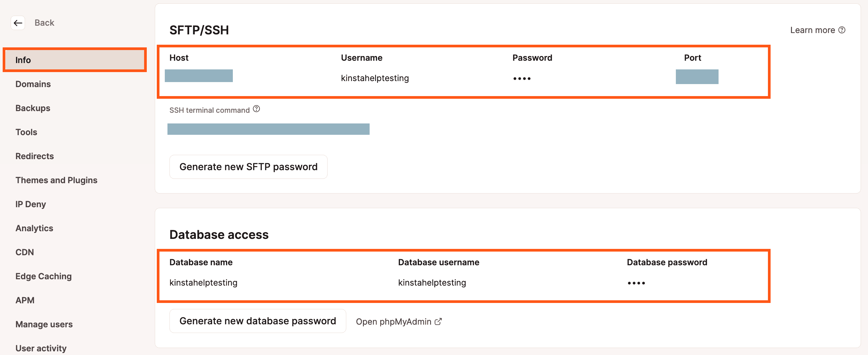Open CDN settings

point(24,252)
